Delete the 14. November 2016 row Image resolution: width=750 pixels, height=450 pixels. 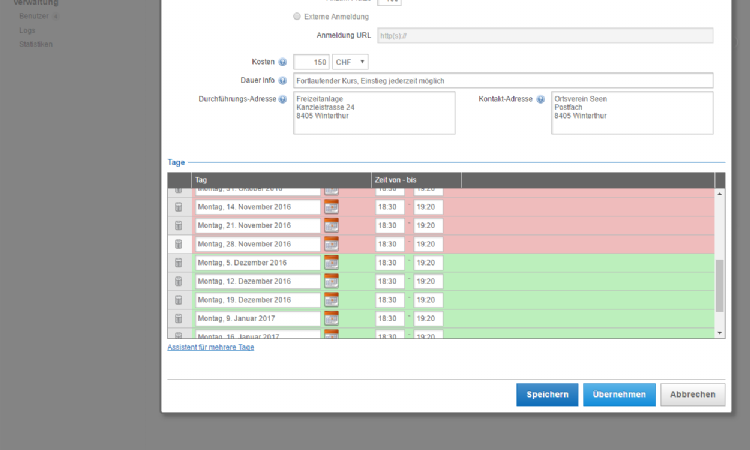point(178,207)
